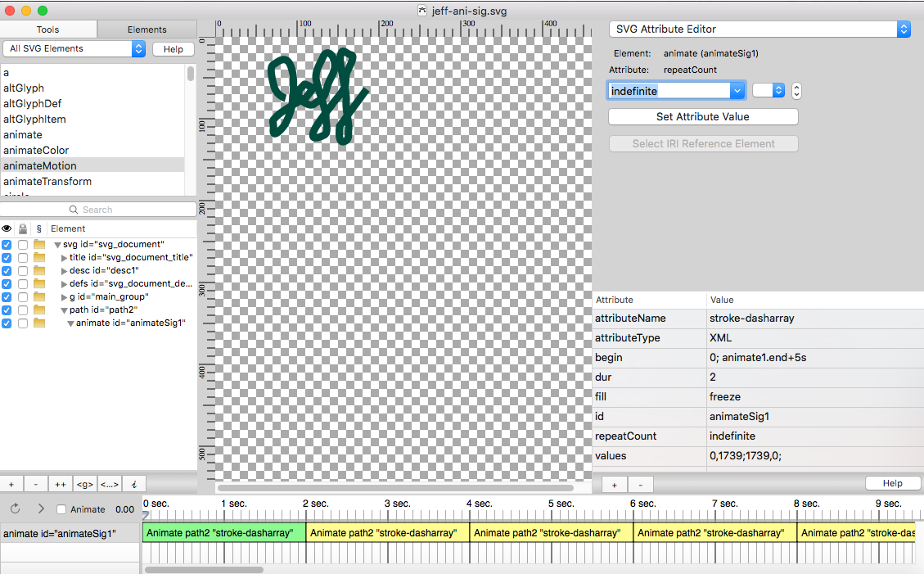This screenshot has width=924, height=574.
Task: Click the eye column header in element tree
Action: pos(7,228)
